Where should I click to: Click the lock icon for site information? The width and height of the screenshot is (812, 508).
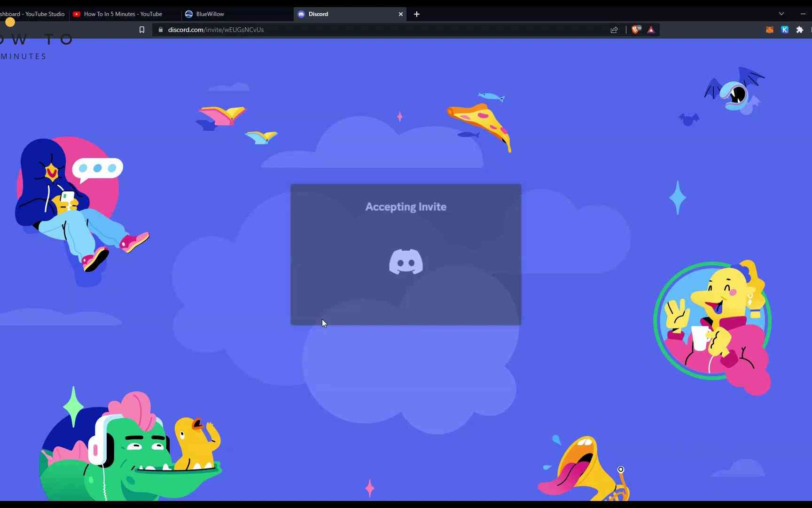click(x=161, y=30)
